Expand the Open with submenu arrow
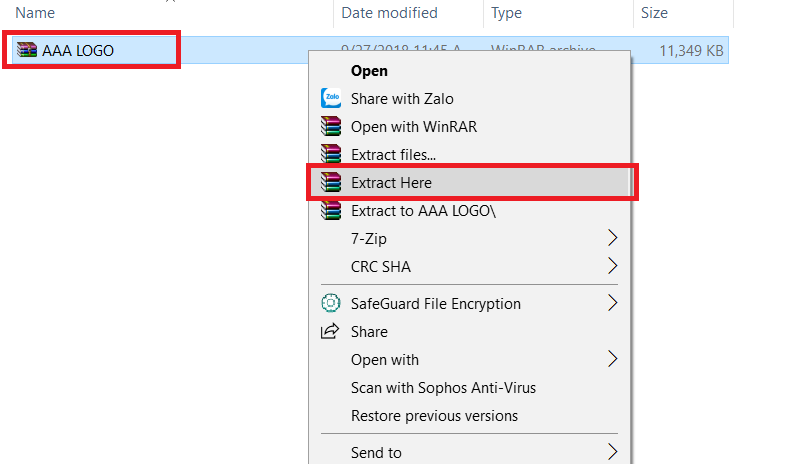This screenshot has width=808, height=464. 613,359
